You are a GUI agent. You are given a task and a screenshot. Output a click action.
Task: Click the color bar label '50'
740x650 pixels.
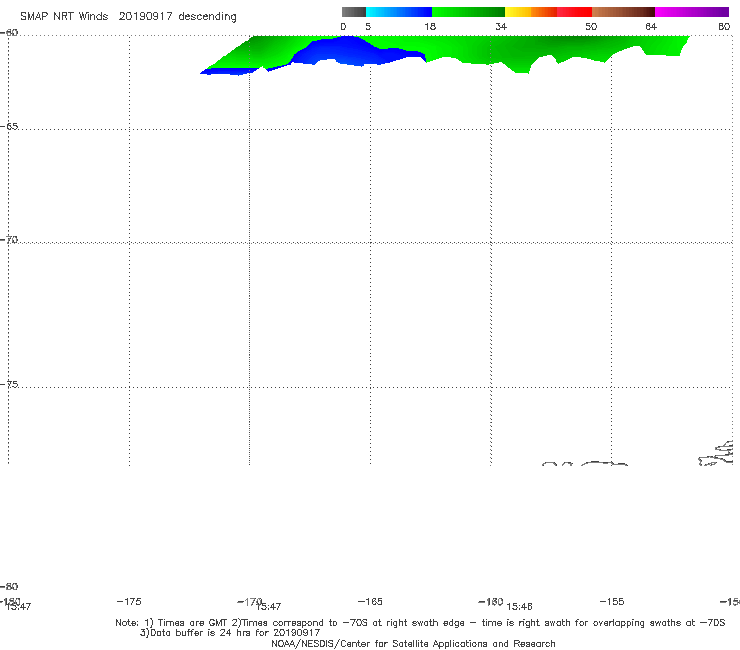pyautogui.click(x=591, y=26)
